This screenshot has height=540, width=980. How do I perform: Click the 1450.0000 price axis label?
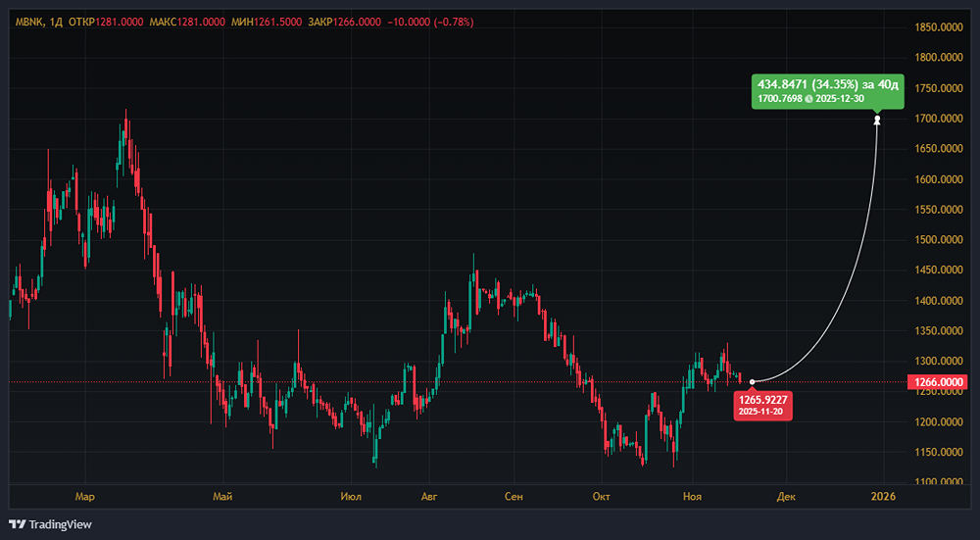(x=937, y=270)
